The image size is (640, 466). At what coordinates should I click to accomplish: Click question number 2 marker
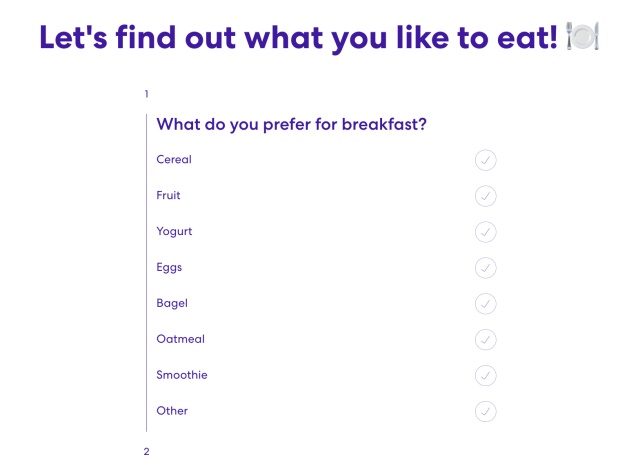[x=146, y=452]
